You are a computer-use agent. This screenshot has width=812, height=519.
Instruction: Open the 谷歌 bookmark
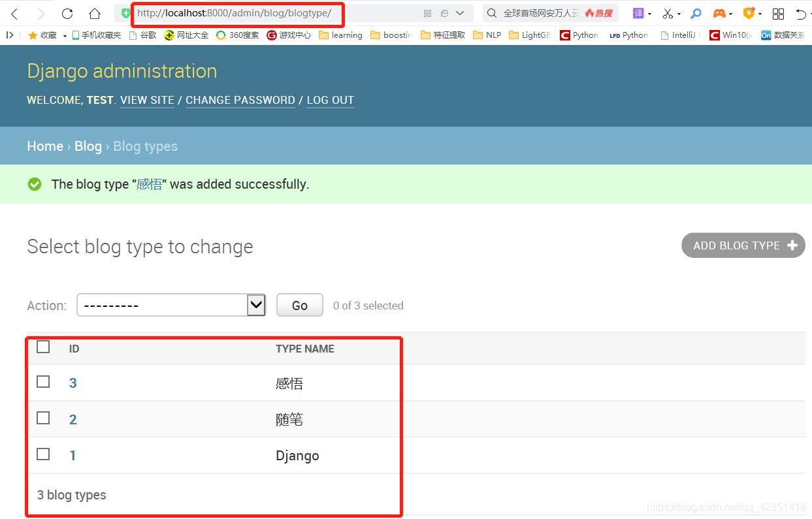(x=143, y=35)
